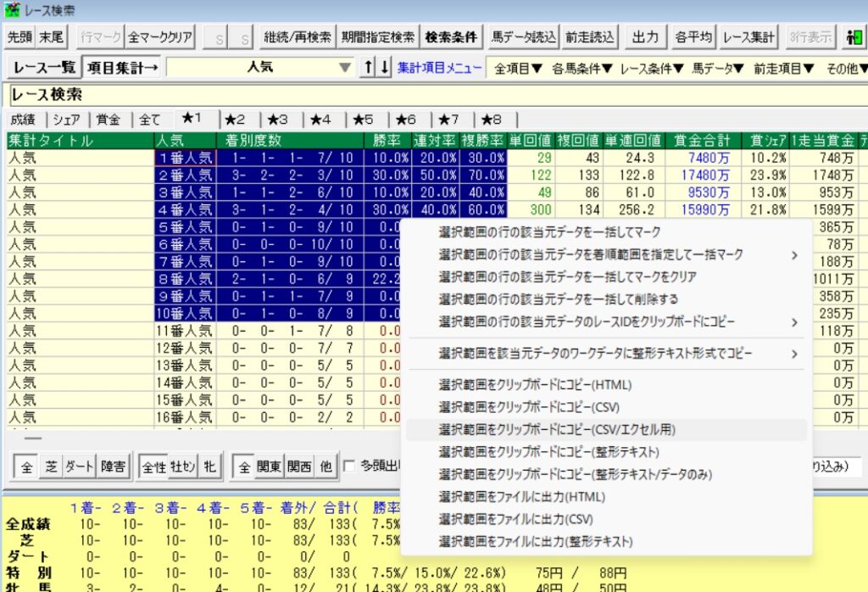Expand 全項目▼ menu
Image resolution: width=868 pixels, height=592 pixels.
[x=518, y=69]
